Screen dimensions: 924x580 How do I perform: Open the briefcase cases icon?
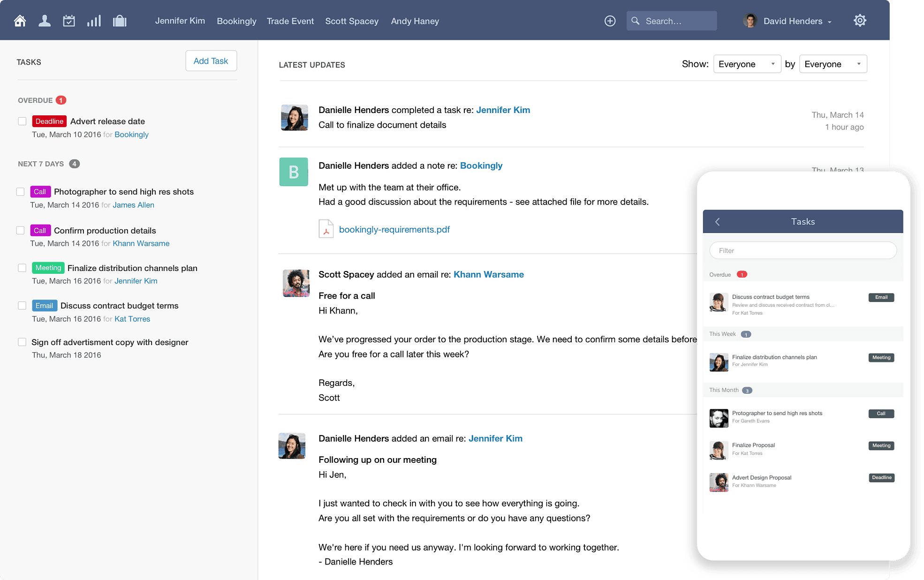tap(120, 21)
